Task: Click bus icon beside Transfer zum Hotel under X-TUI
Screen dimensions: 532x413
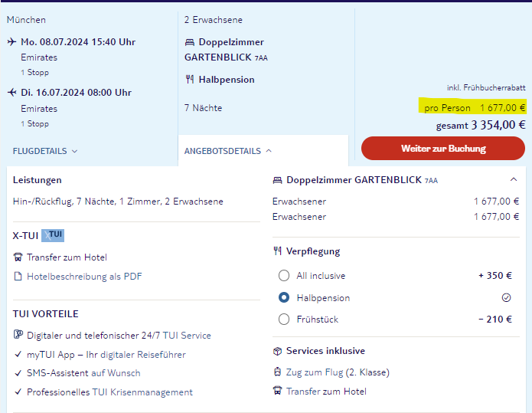Action: coord(18,257)
